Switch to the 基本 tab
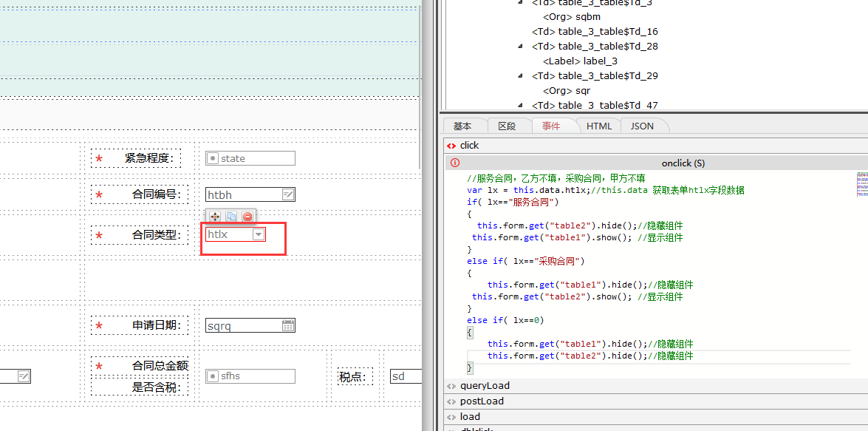The height and width of the screenshot is (431, 868). pyautogui.click(x=462, y=126)
